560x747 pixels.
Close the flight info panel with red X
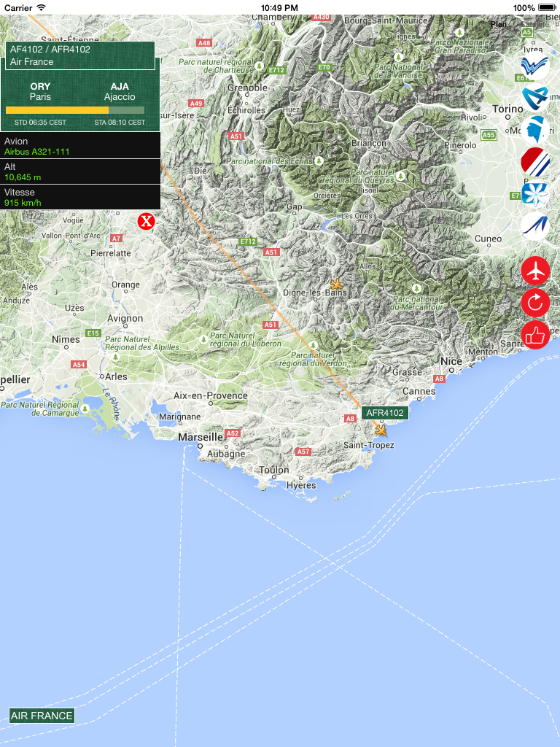click(146, 221)
